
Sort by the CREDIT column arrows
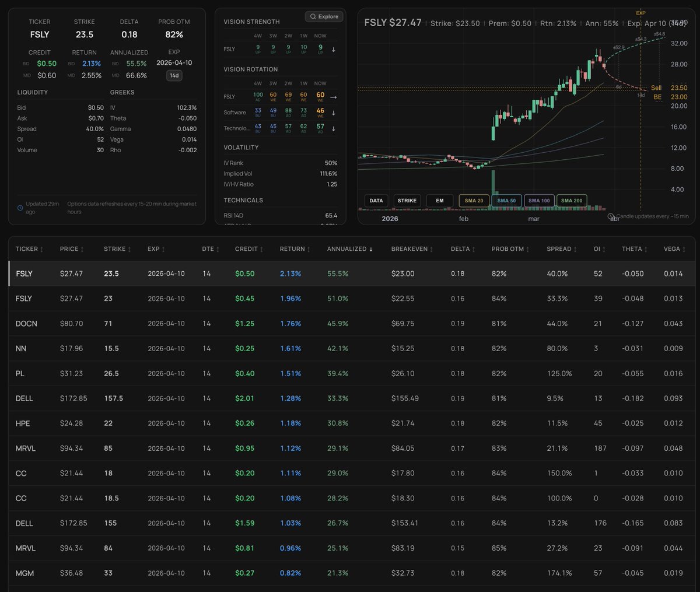[x=261, y=250]
